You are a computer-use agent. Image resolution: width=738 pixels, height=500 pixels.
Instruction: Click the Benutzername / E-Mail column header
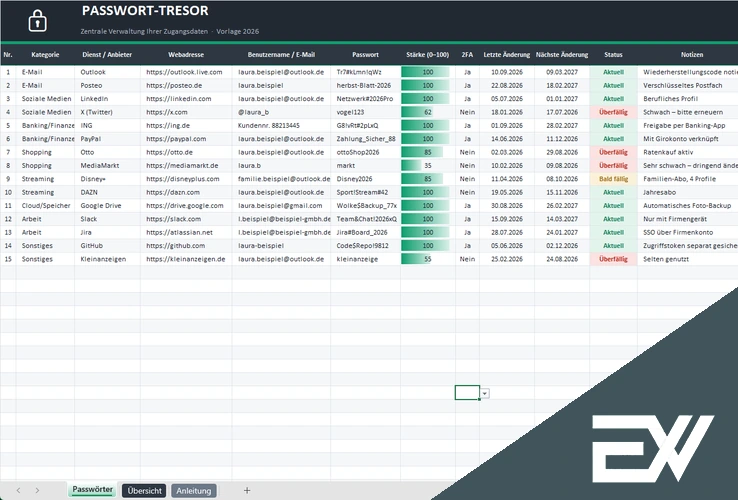click(x=281, y=55)
